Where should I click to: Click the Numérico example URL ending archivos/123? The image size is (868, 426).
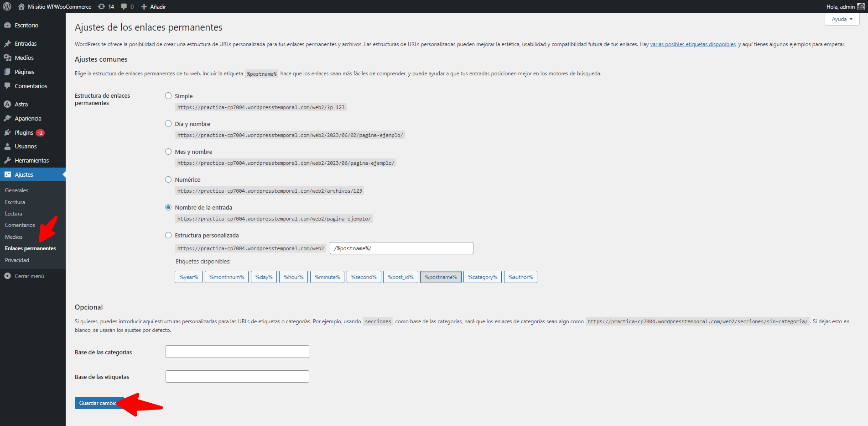tap(270, 191)
